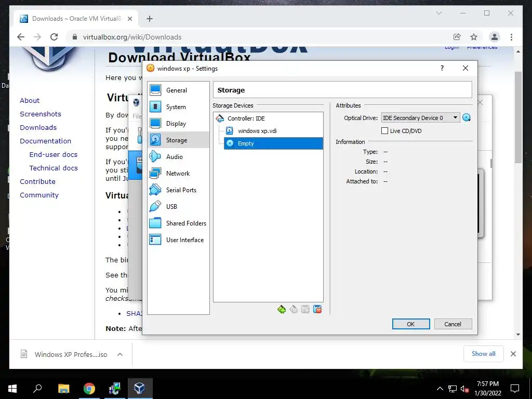Screen dimensions: 532x399
Task: Remove the selected storage attachment
Action: click(317, 310)
